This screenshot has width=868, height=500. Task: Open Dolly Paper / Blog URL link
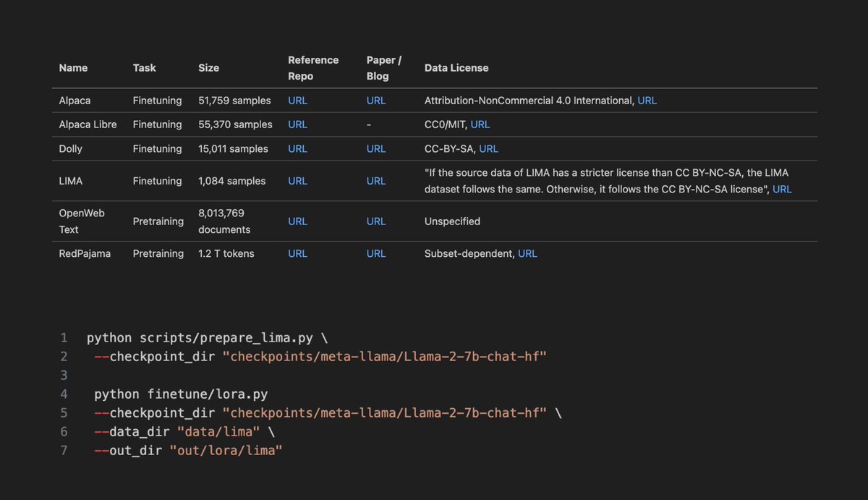(x=376, y=148)
